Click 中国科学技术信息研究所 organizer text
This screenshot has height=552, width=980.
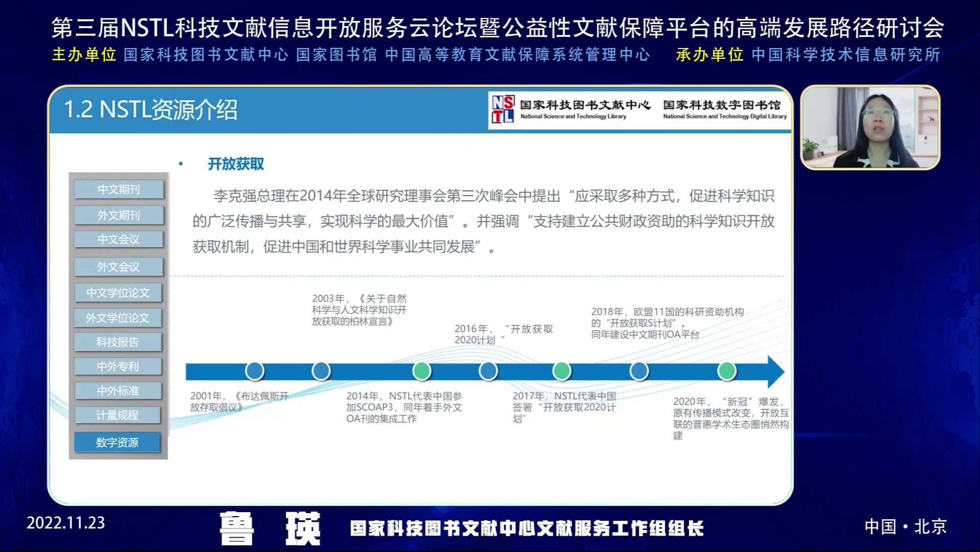[846, 55]
